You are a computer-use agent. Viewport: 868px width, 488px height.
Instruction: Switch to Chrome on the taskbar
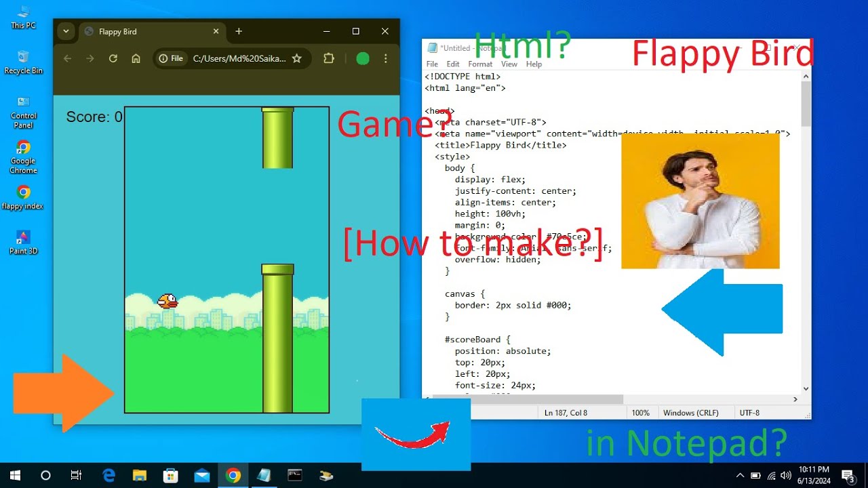[233, 475]
